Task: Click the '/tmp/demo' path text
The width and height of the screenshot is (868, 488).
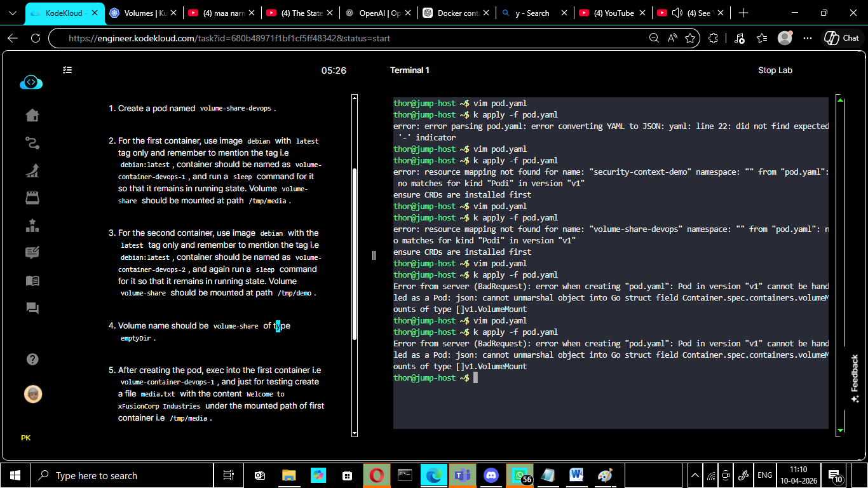Action: click(x=295, y=294)
